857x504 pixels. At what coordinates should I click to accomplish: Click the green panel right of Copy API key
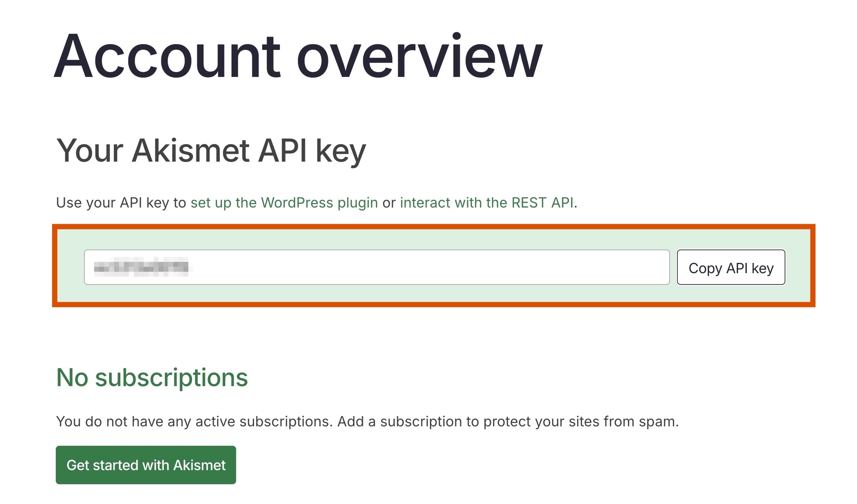(798, 267)
